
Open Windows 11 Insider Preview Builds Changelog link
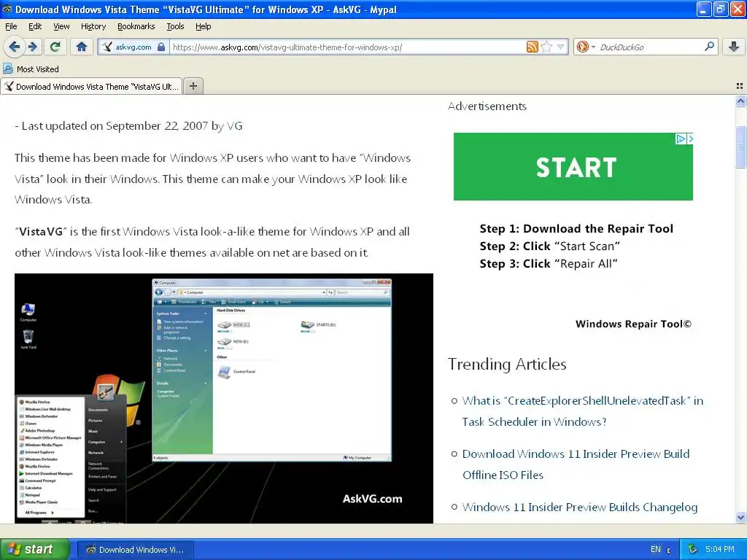pyautogui.click(x=580, y=507)
